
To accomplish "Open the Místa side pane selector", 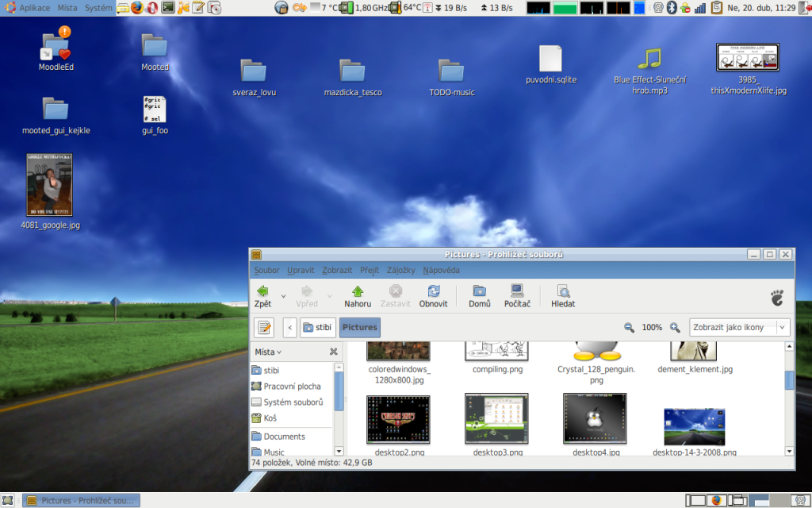I will pyautogui.click(x=268, y=352).
